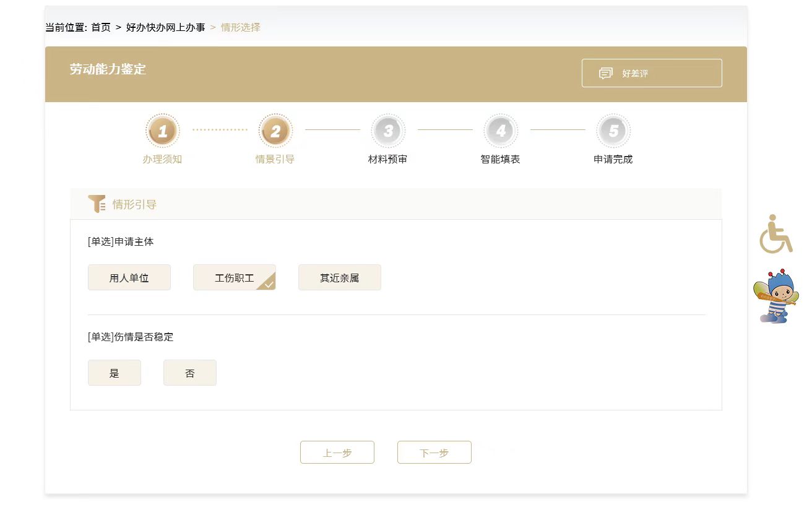812x507 pixels.
Task: Choose 其近亲属 as applicant type
Action: 340,278
